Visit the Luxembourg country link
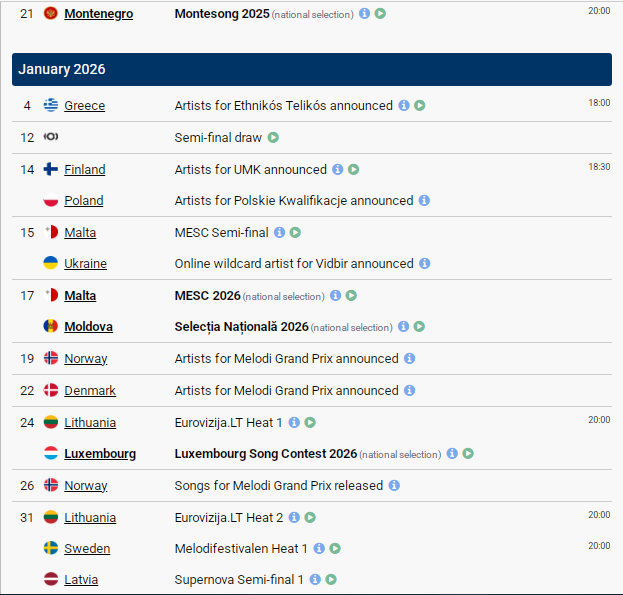The height and width of the screenshot is (595, 623). [x=100, y=454]
